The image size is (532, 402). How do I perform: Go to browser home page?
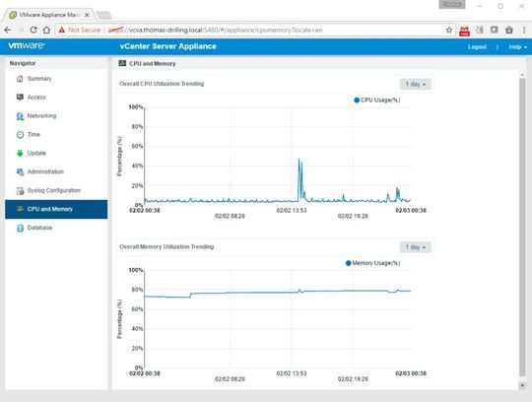pyautogui.click(x=46, y=30)
